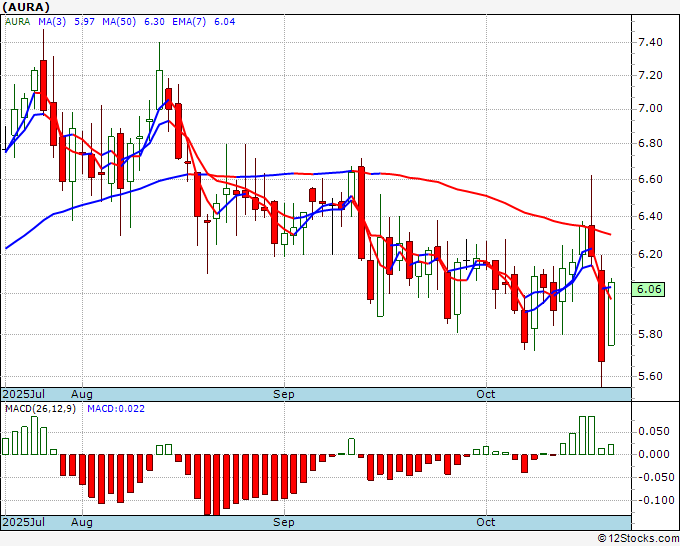The width and height of the screenshot is (680, 546).
Task: Click the 5.80 price axis label
Action: click(x=650, y=334)
